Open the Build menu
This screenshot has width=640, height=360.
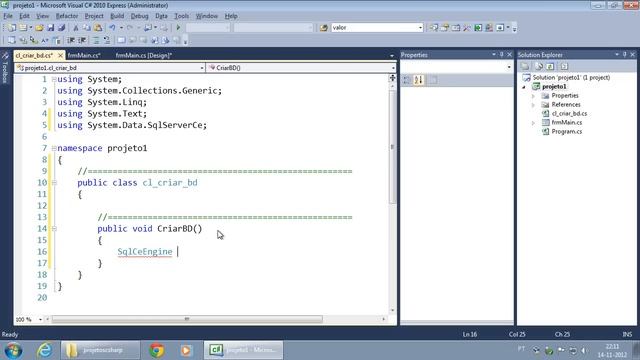coord(117,16)
